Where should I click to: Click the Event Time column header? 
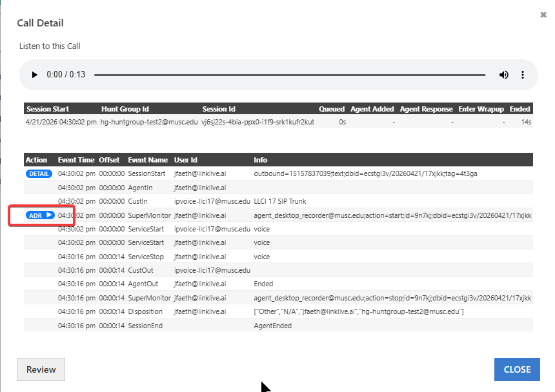76,160
